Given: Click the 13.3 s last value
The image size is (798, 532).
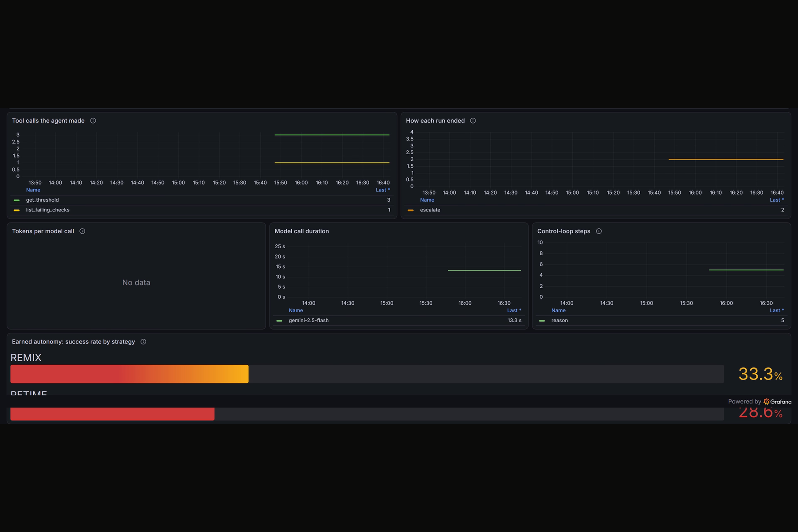Looking at the screenshot, I should pyautogui.click(x=515, y=320).
